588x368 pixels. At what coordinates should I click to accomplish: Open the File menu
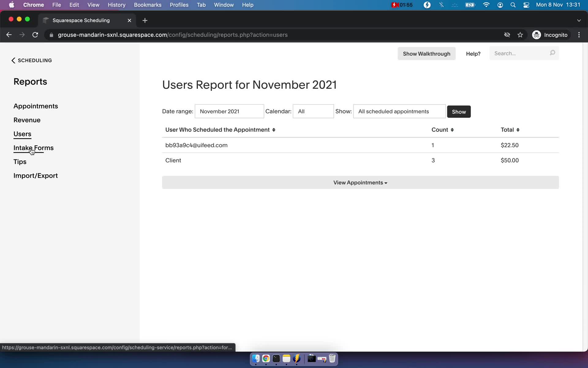click(57, 5)
